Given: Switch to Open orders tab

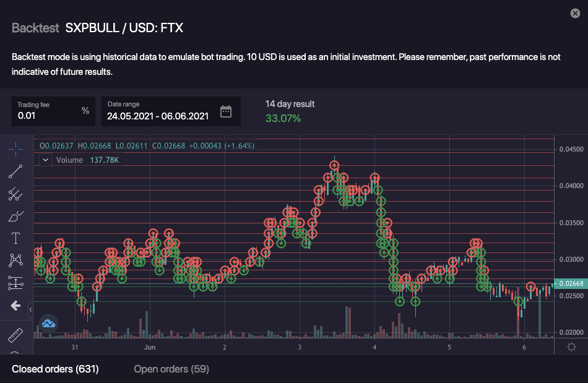Looking at the screenshot, I should pos(171,369).
